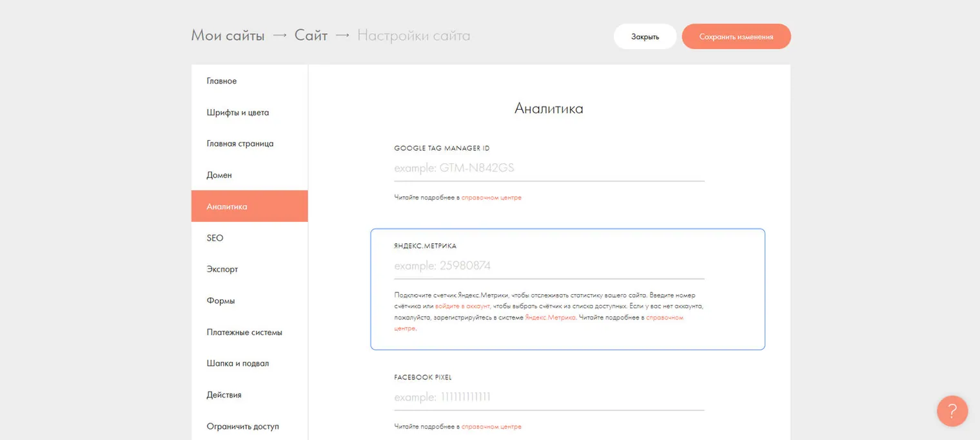Open Платежные системы settings

click(x=250, y=332)
